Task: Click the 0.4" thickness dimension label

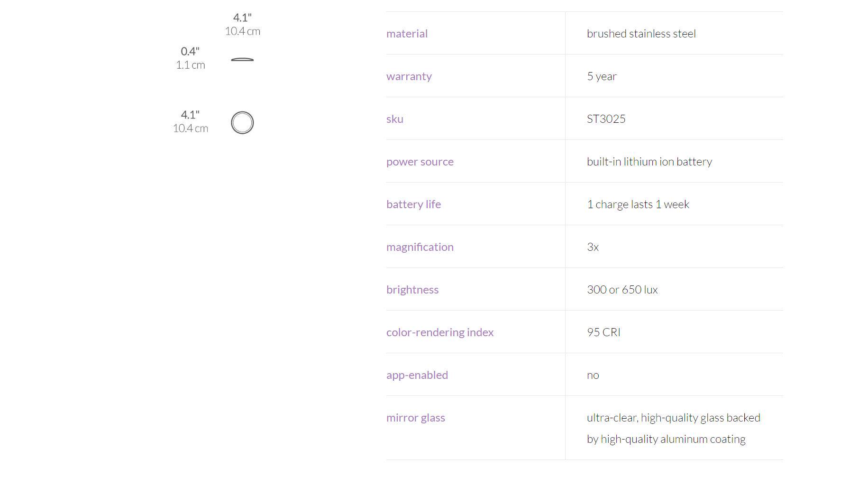Action: (x=190, y=51)
